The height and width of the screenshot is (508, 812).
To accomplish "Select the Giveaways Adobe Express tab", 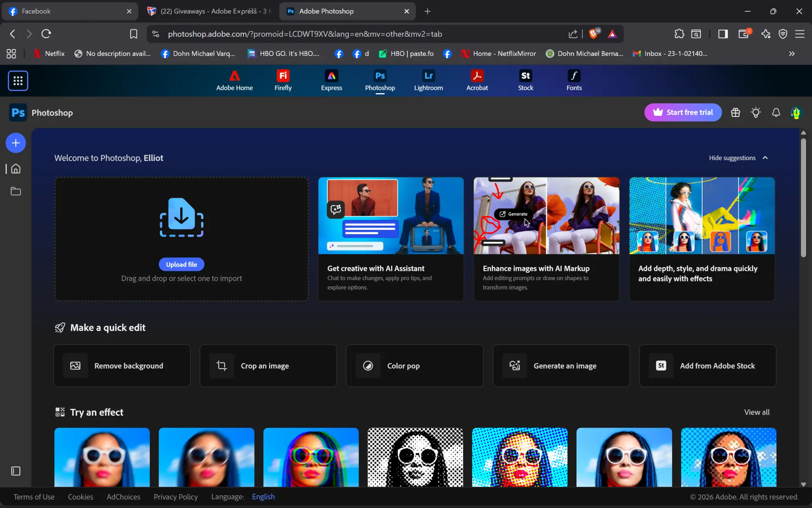I will pyautogui.click(x=210, y=11).
